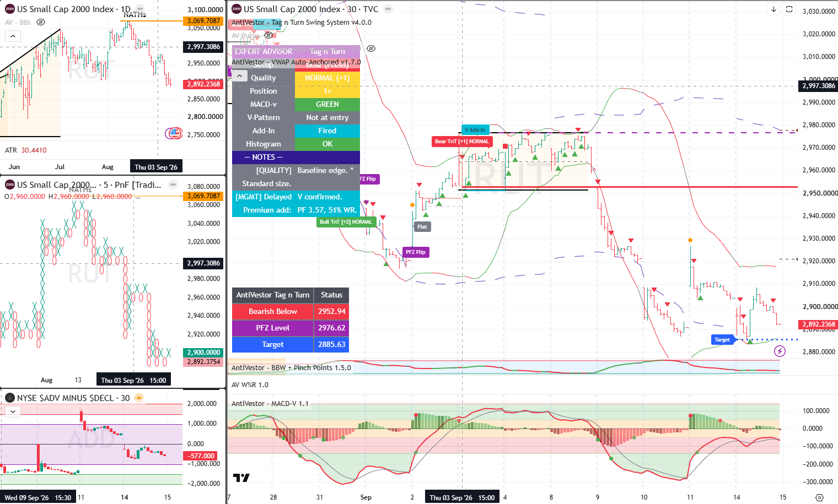
Task: Select AV W%R 1.0 indicator legend
Action: [250, 385]
